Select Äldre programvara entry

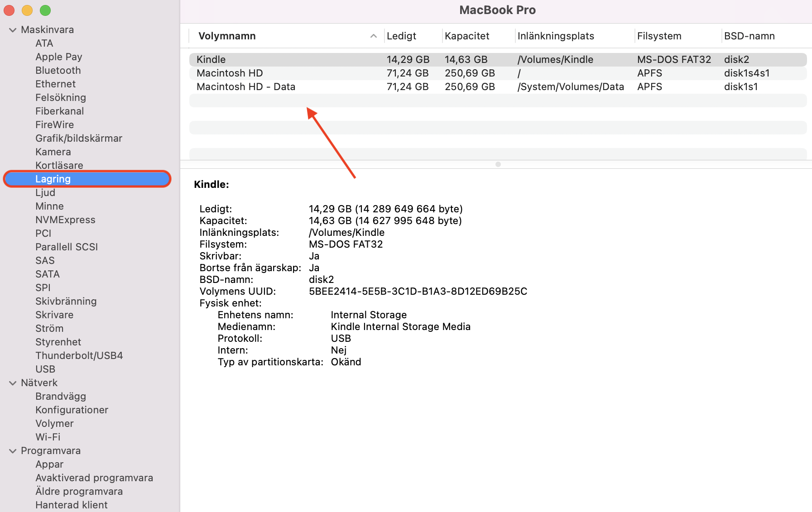(79, 492)
